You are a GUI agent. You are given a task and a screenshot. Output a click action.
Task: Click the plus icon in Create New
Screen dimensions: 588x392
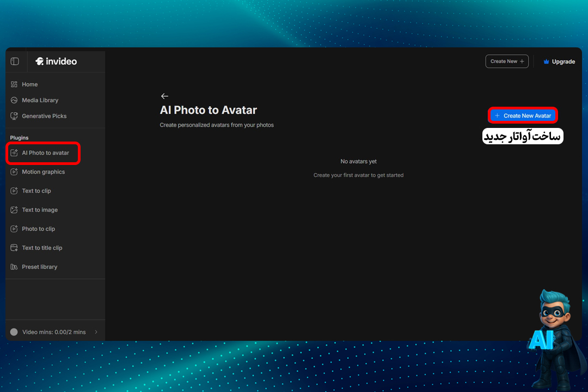click(522, 62)
